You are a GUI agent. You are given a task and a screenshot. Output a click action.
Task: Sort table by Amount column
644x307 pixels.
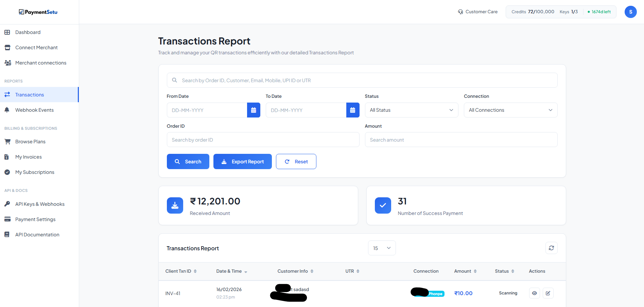(x=465, y=271)
